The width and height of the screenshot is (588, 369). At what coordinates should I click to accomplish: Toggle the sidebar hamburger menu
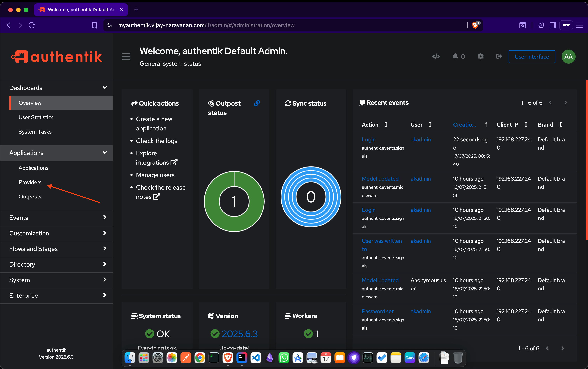click(x=126, y=56)
